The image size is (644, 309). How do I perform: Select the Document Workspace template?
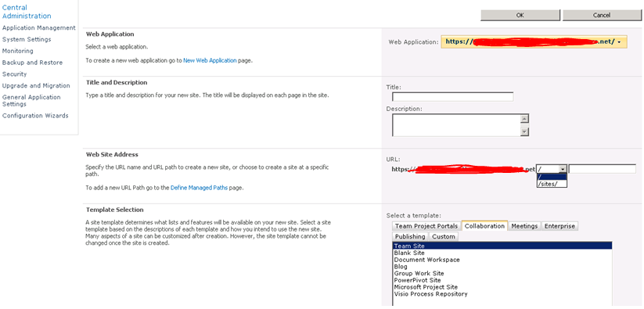pos(427,260)
